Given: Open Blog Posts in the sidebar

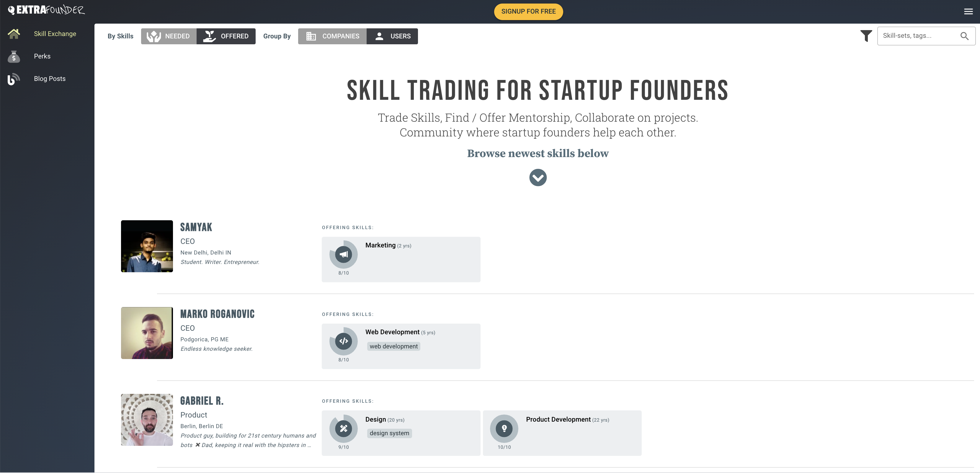Looking at the screenshot, I should [x=50, y=79].
